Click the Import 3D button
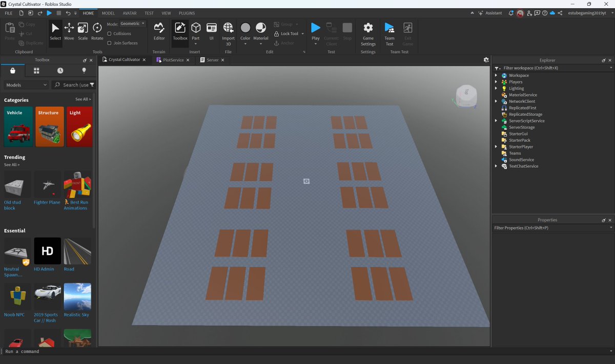 [228, 34]
